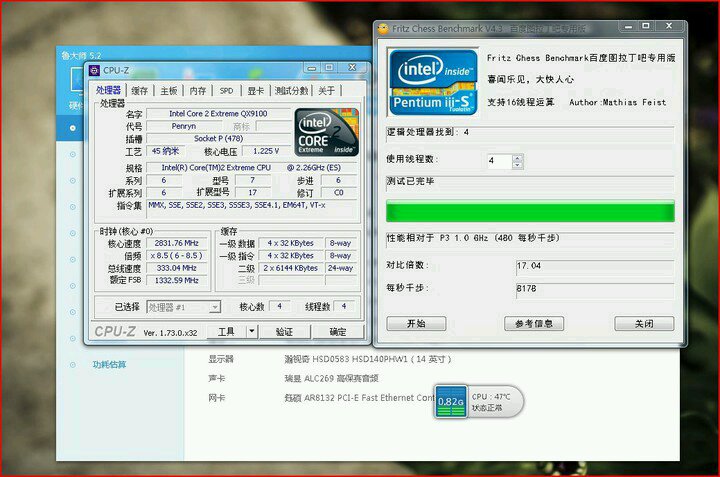Screen dimensions: 720x477
Task: Click the 代号 value Penryn
Action: pyautogui.click(x=184, y=126)
